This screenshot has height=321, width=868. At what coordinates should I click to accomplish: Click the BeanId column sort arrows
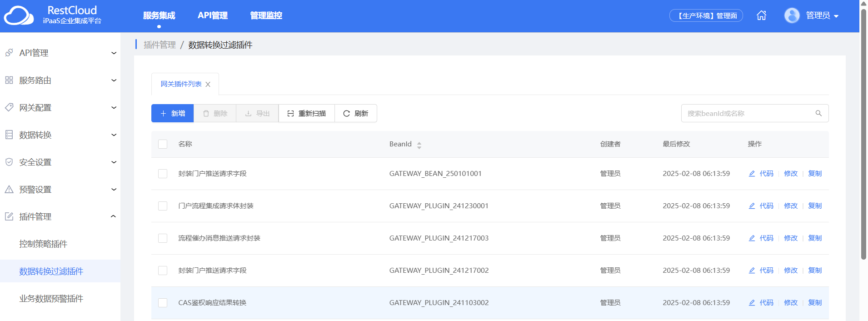(x=419, y=145)
